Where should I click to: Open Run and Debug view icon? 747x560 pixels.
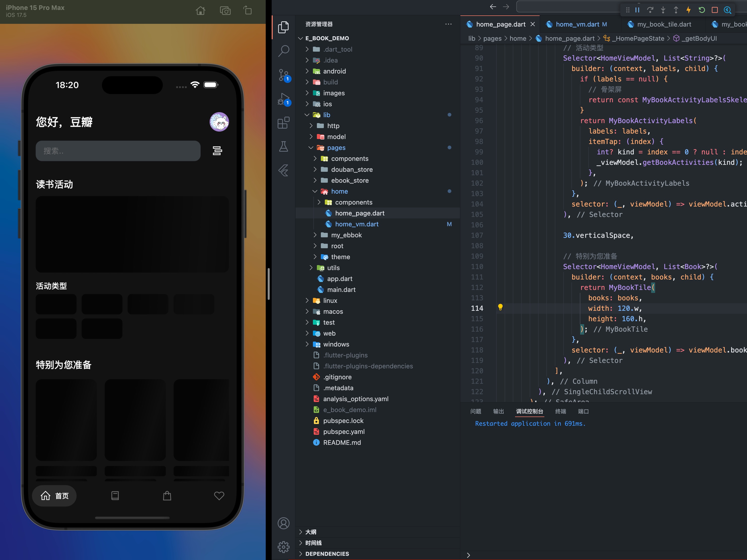pyautogui.click(x=284, y=99)
